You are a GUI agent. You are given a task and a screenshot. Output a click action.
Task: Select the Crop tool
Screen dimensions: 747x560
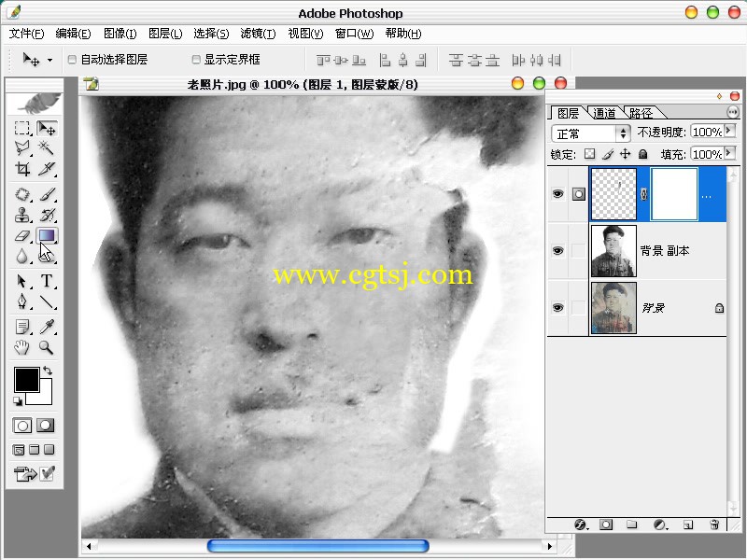(x=21, y=168)
